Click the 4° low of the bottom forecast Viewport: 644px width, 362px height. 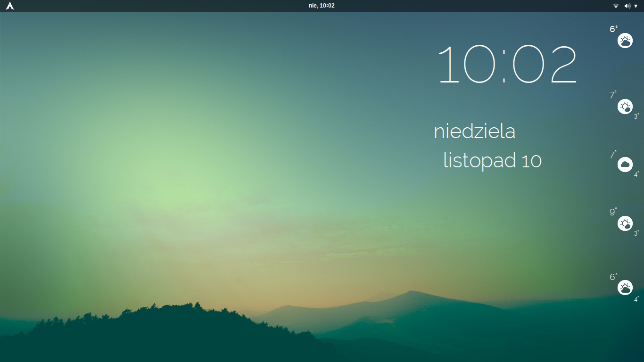click(x=636, y=299)
